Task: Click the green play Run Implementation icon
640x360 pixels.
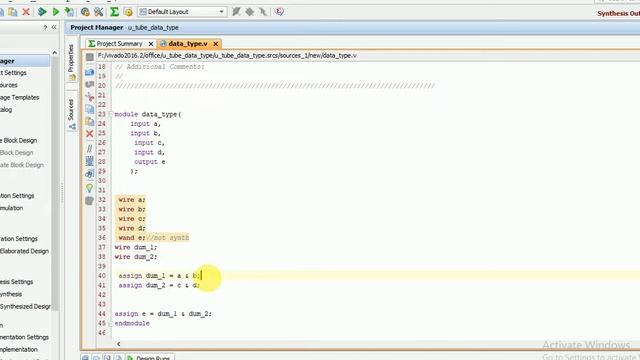Action: pyautogui.click(x=56, y=12)
